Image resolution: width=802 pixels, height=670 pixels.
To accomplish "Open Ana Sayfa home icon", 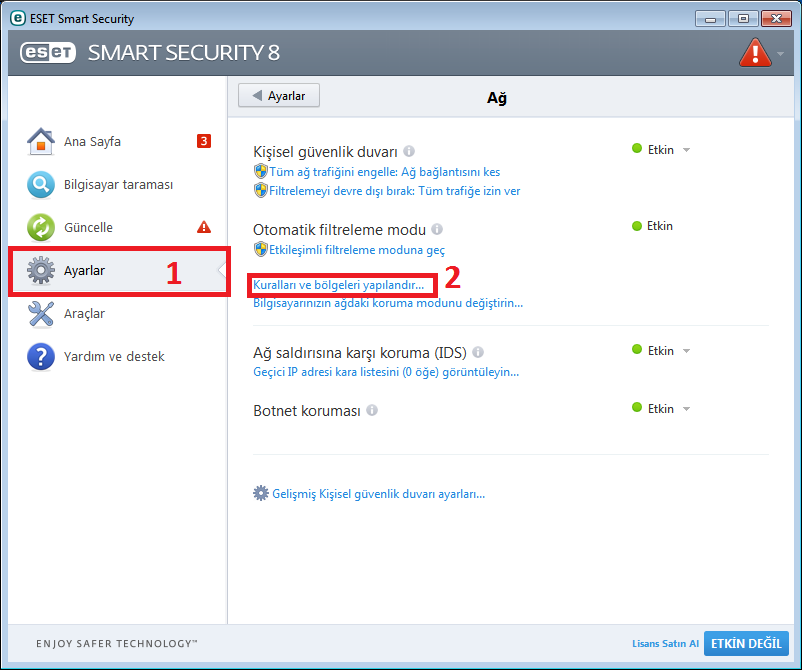I will pyautogui.click(x=41, y=141).
